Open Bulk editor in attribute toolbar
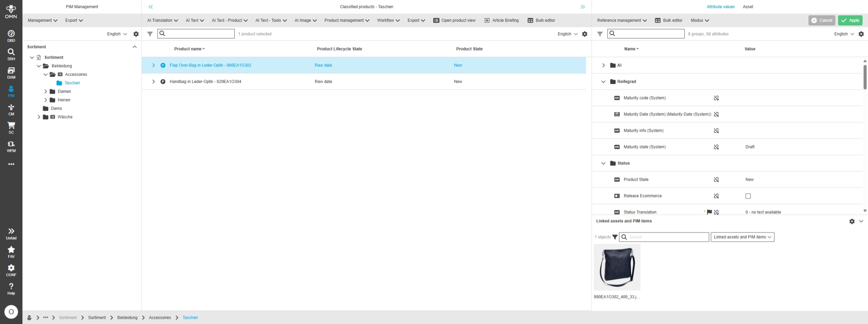The height and width of the screenshot is (324, 868). click(x=669, y=20)
